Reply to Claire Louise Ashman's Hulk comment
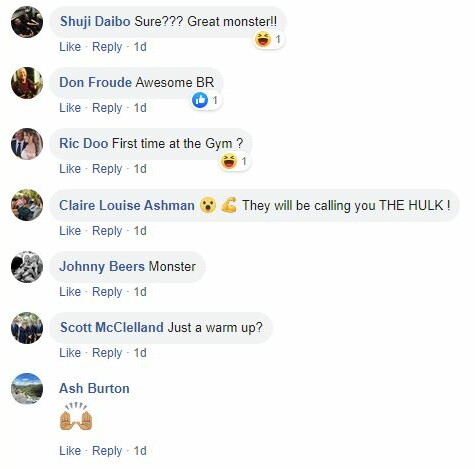The image size is (475, 469). pos(107,231)
